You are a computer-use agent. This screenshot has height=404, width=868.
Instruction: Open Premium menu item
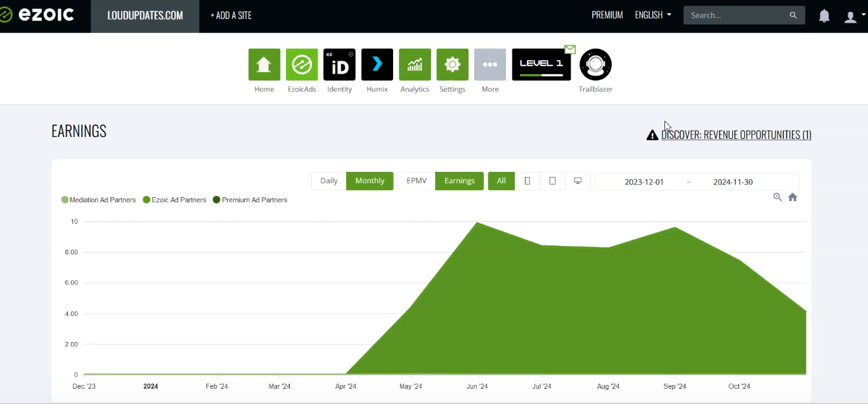(x=607, y=15)
